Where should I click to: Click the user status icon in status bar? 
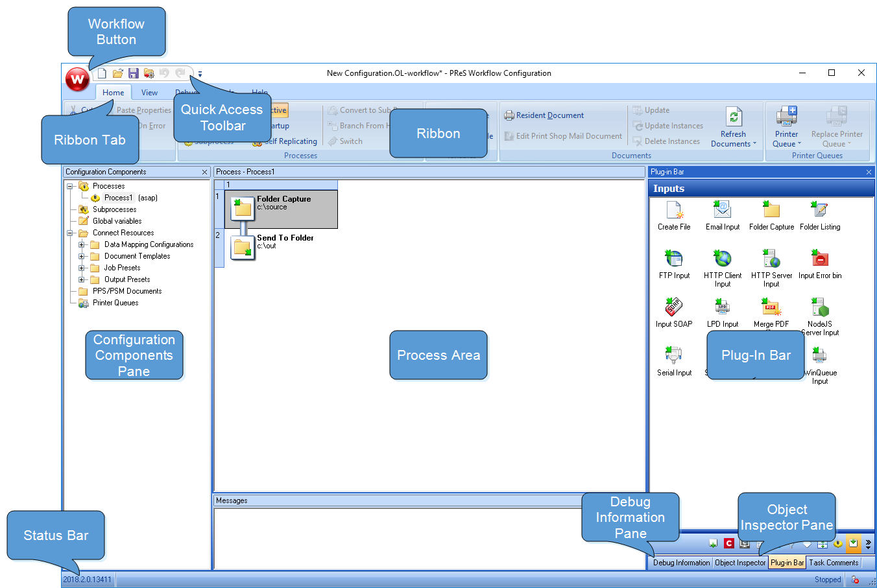[x=855, y=580]
